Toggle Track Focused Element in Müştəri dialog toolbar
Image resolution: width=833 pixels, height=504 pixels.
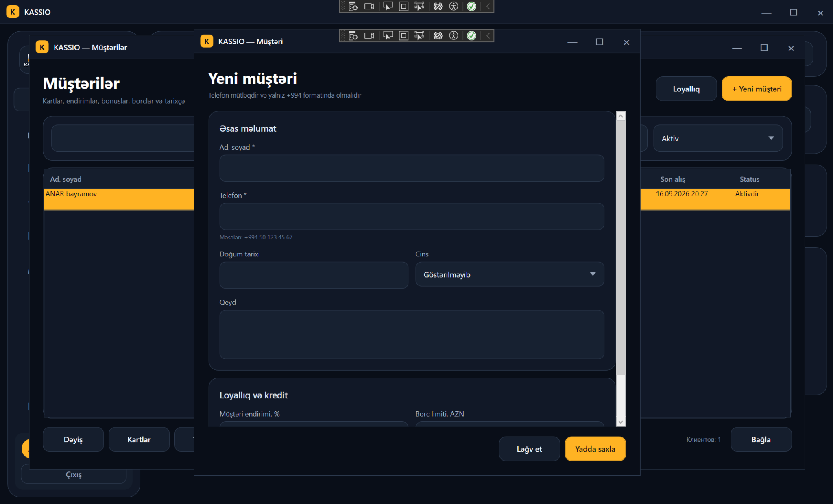click(419, 36)
